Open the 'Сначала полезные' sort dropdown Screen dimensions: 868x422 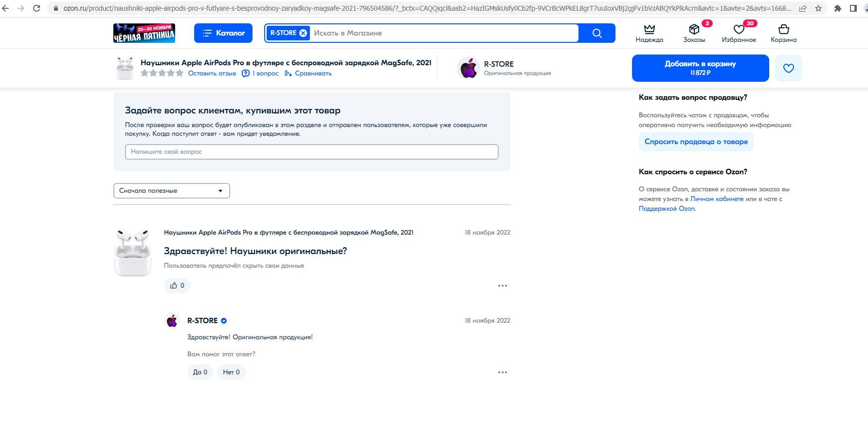pos(171,191)
